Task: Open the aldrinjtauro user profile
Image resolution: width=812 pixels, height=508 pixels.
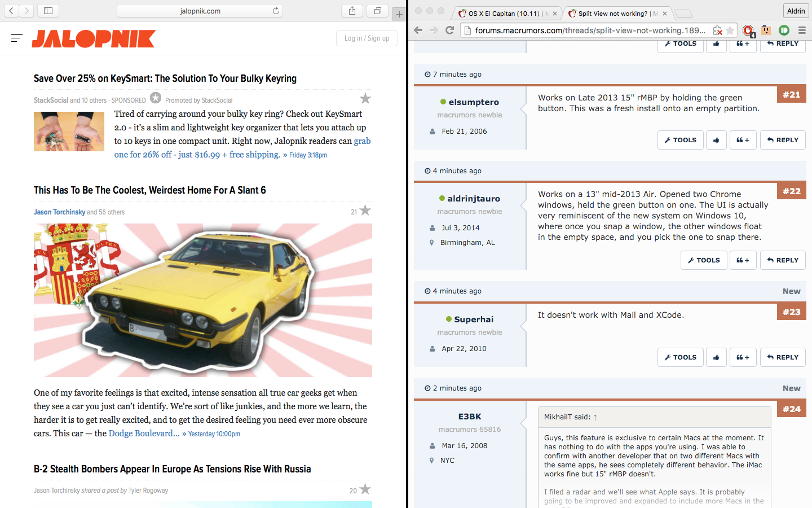Action: click(474, 199)
